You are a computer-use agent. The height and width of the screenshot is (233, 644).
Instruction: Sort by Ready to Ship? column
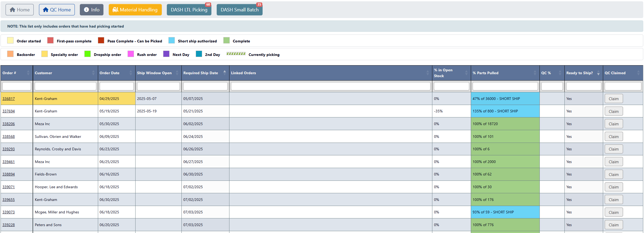(x=584, y=73)
